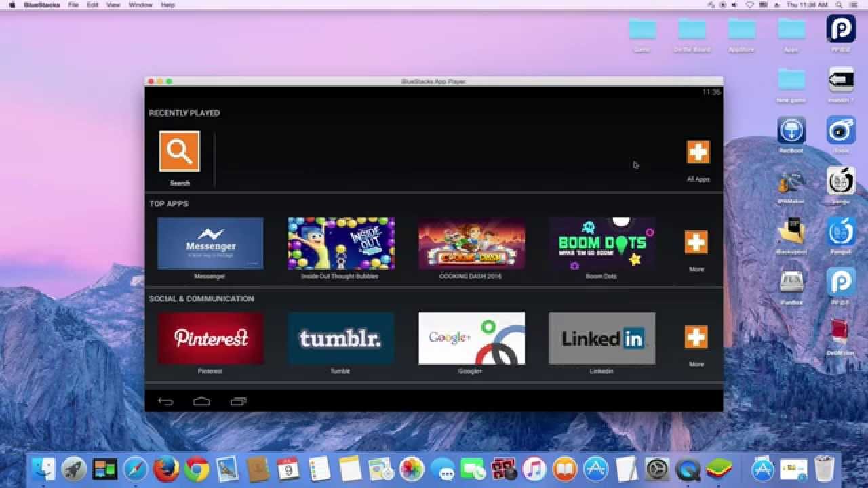Open the Pinterest app tile
The height and width of the screenshot is (488, 868).
point(210,338)
